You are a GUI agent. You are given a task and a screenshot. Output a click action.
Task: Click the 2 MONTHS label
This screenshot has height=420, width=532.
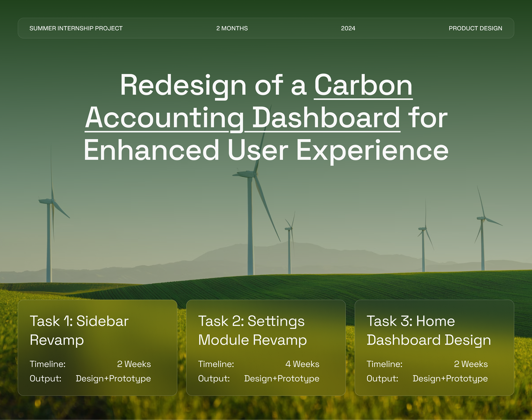click(232, 28)
